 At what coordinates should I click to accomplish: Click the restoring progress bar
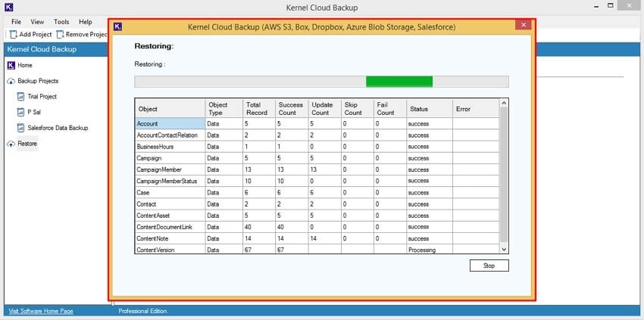tap(321, 82)
